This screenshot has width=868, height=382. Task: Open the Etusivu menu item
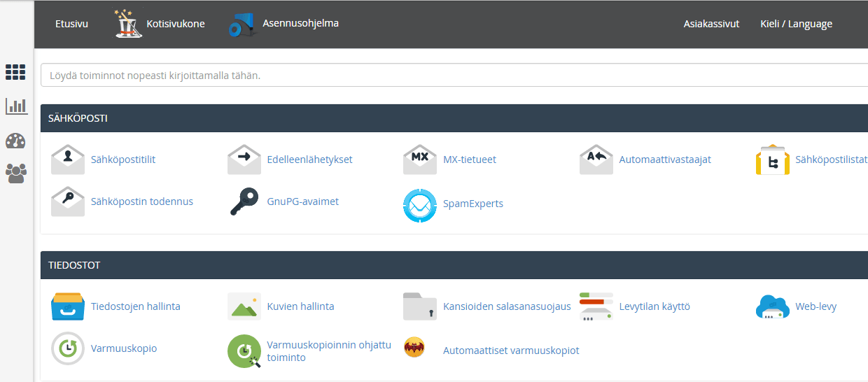coord(71,24)
